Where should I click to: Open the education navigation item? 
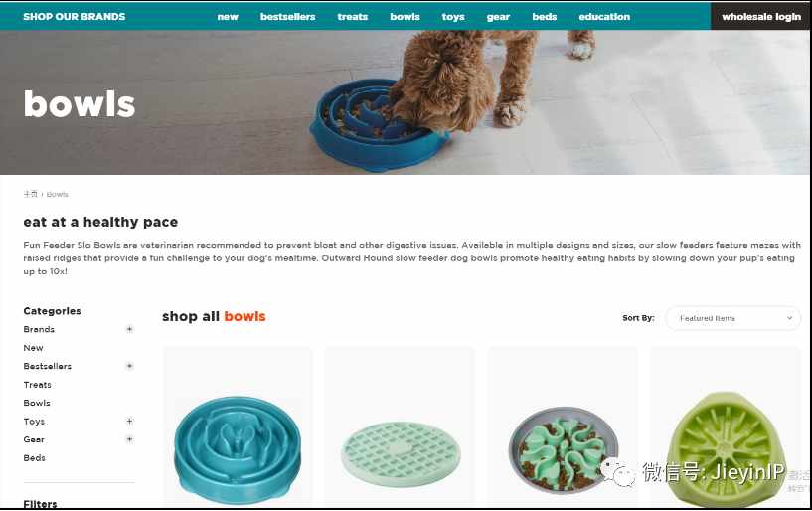click(604, 17)
